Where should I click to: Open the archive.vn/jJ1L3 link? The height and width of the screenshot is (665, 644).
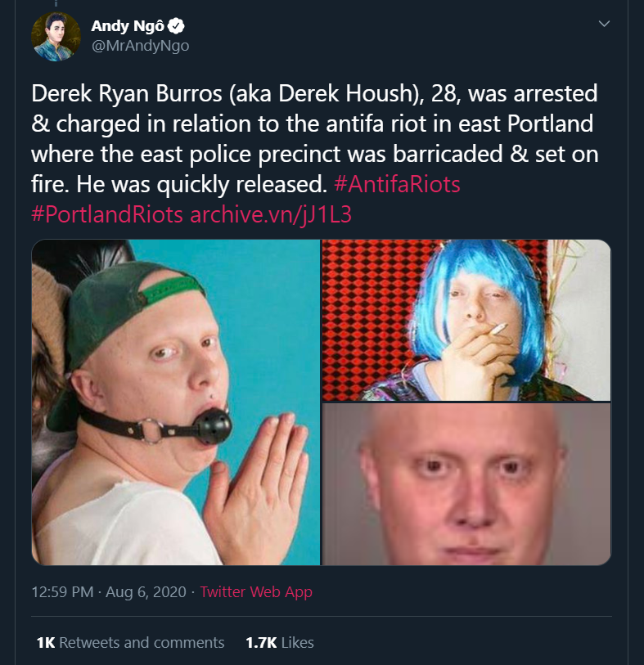click(x=271, y=214)
